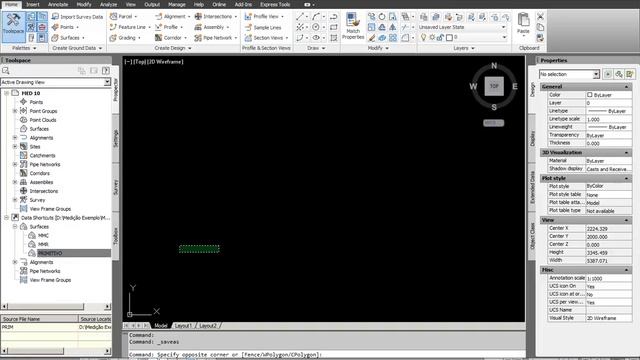The image size is (640, 360).
Task: Select the Parcel tool
Action: coord(123,16)
